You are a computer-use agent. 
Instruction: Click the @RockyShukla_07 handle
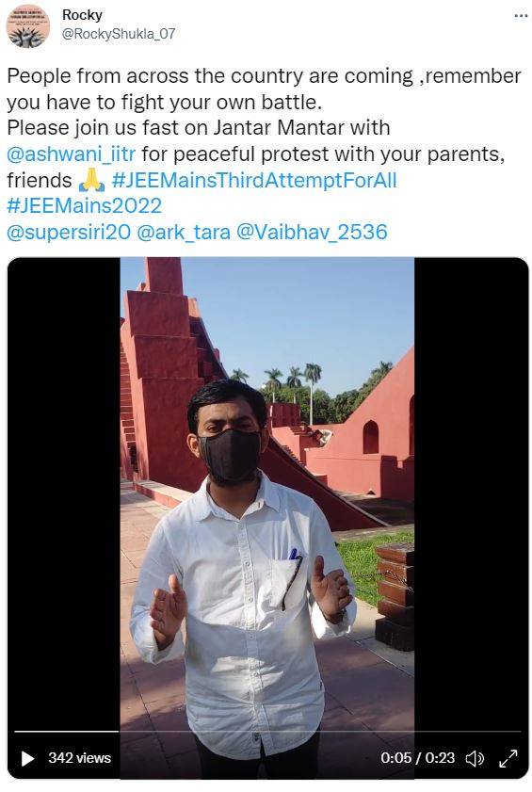(119, 34)
